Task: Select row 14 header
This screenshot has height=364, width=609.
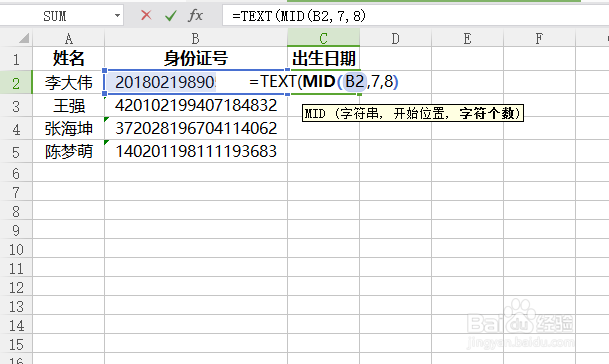Action: [x=16, y=325]
